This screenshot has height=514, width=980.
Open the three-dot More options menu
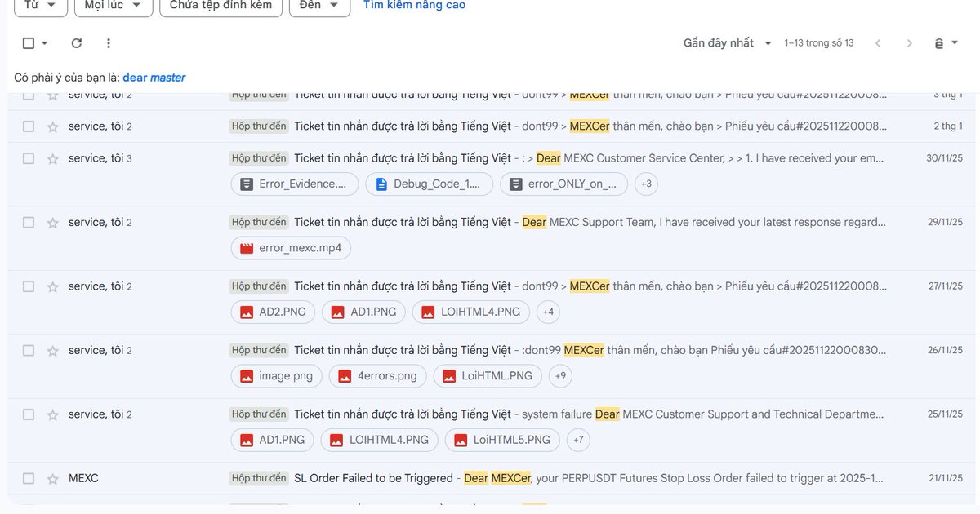pyautogui.click(x=109, y=43)
